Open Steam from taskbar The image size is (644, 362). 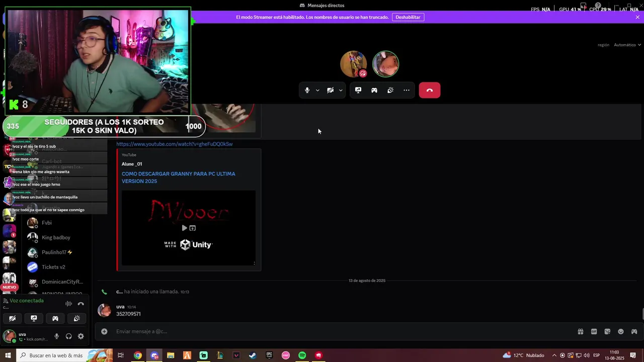click(253, 355)
